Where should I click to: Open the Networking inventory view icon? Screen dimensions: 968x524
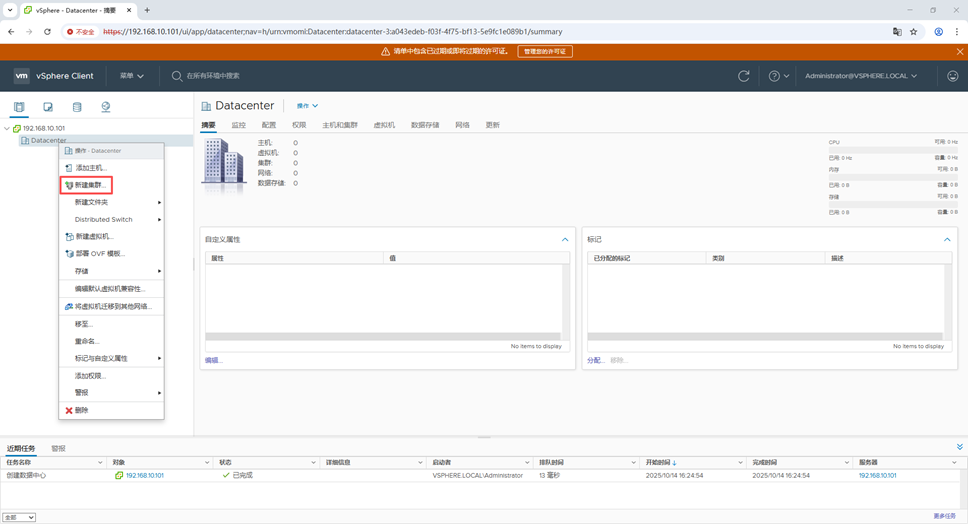pos(106,107)
